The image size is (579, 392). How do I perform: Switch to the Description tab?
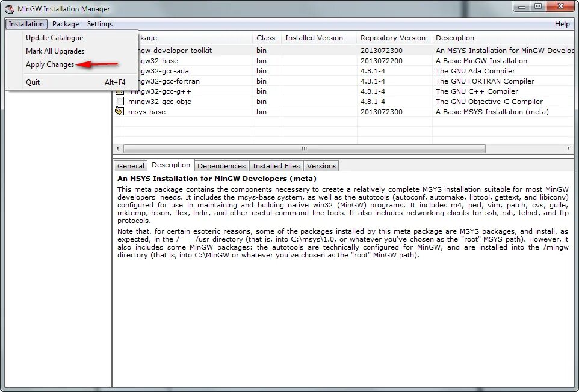171,165
